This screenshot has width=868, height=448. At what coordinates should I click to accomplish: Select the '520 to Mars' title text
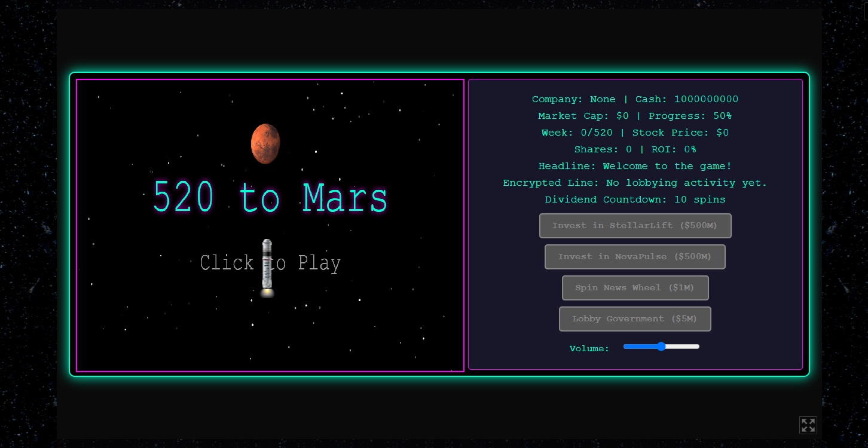pyautogui.click(x=270, y=197)
